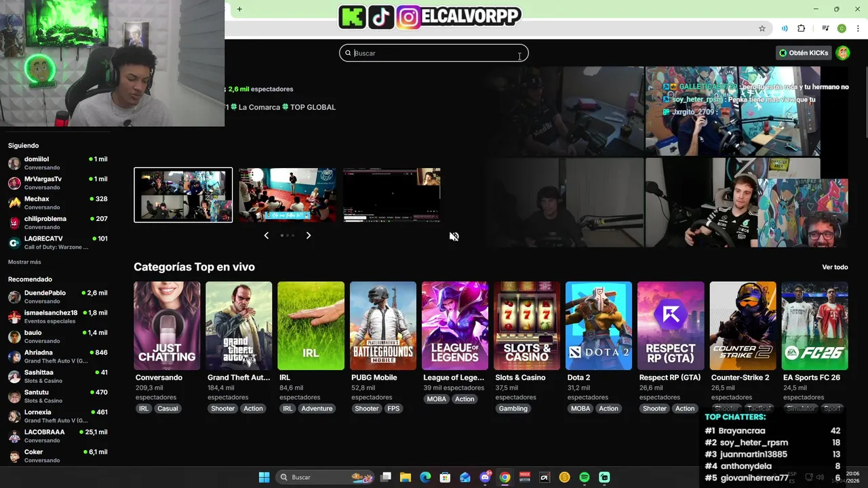Viewport: 868px width, 488px height.
Task: Open the browser extensions puzzle icon
Action: [802, 28]
